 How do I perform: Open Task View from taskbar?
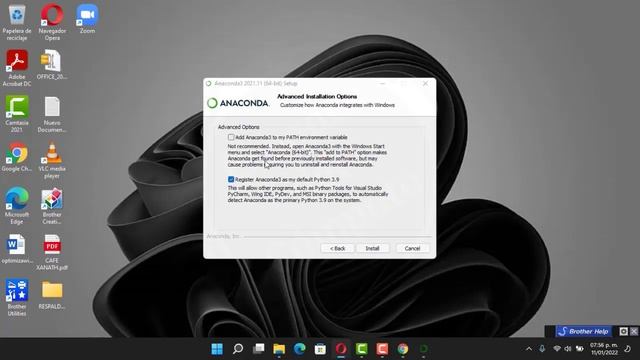pos(258,349)
